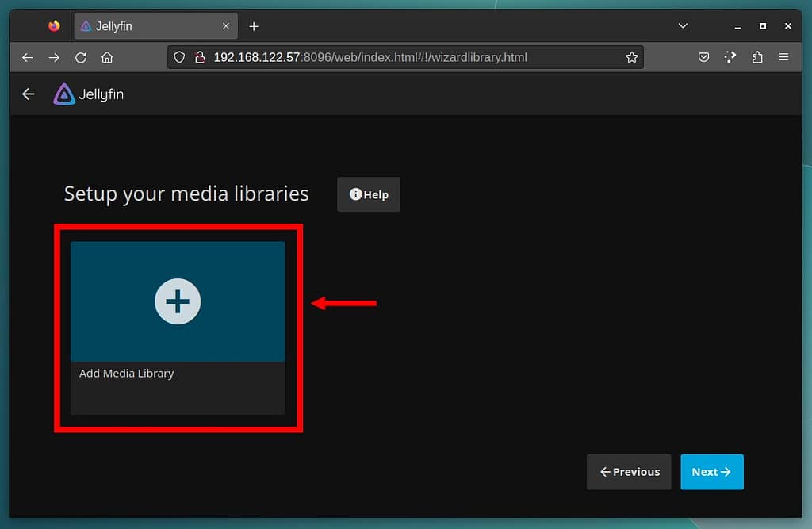The image size is (812, 529).
Task: Open the Firefox hamburger application menu
Action: point(783,57)
